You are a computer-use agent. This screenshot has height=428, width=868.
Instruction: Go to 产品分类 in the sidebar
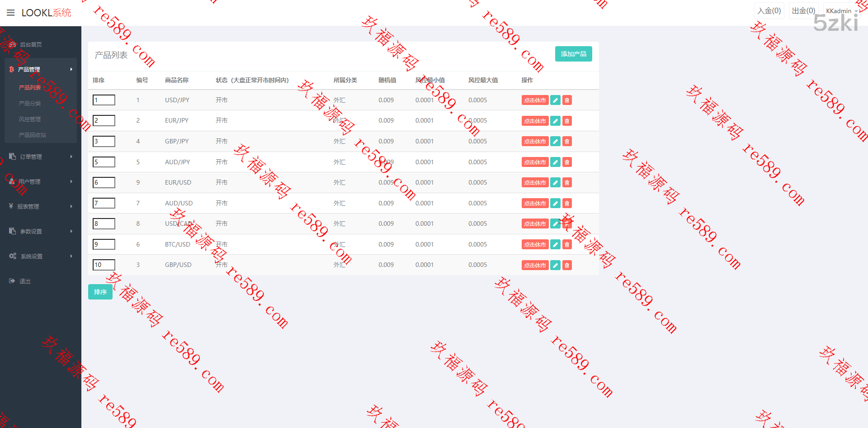click(x=30, y=103)
